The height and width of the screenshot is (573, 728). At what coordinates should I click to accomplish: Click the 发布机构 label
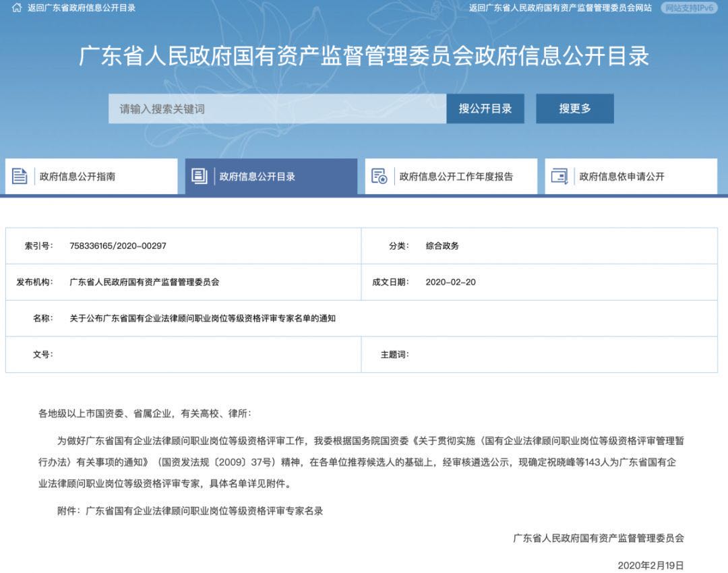[x=35, y=282]
